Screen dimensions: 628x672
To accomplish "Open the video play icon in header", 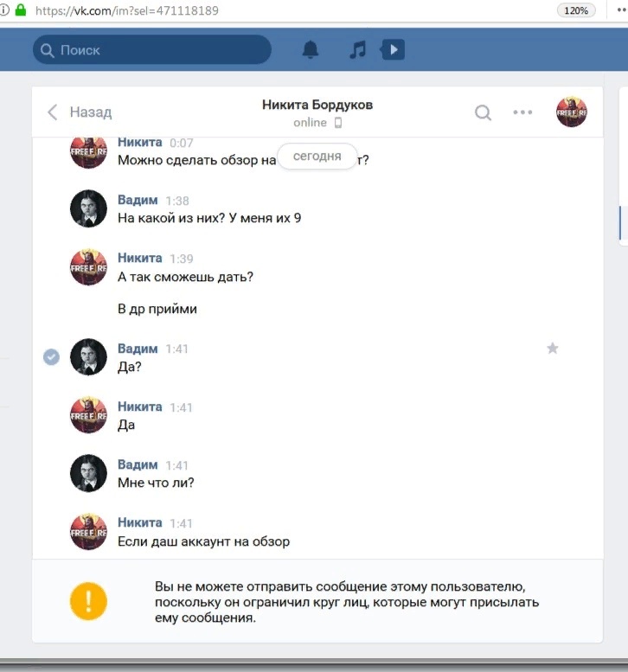I will point(393,49).
